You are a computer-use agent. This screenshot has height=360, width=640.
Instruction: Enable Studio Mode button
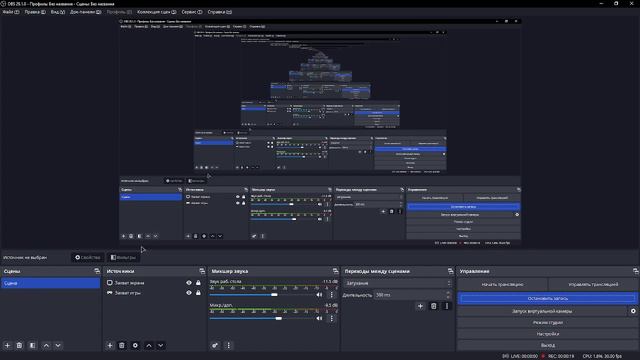[548, 322]
